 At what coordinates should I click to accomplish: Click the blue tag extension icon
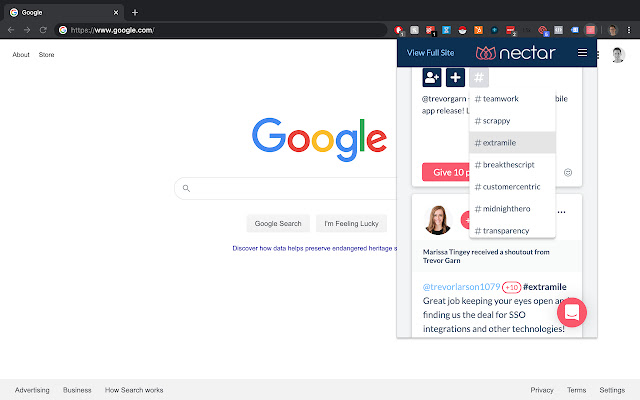pyautogui.click(x=574, y=30)
